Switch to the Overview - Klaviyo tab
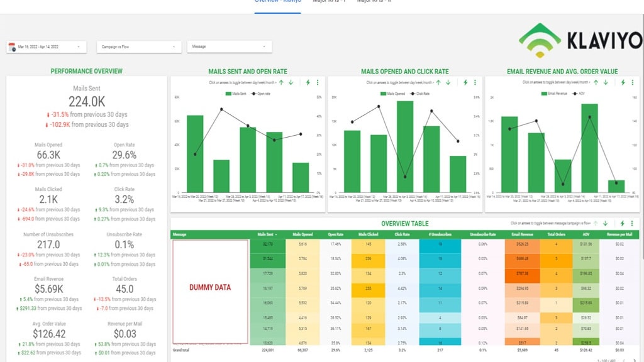This screenshot has height=362, width=644. point(277,1)
